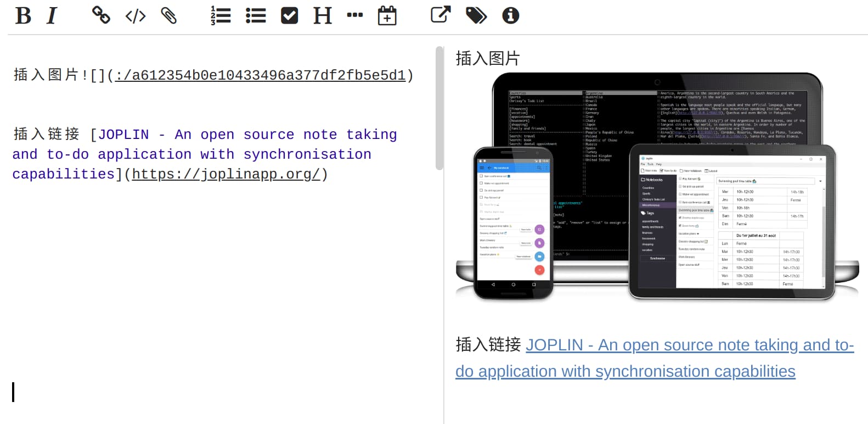Click the empty last line in the editor
The image size is (868, 424).
(219, 392)
